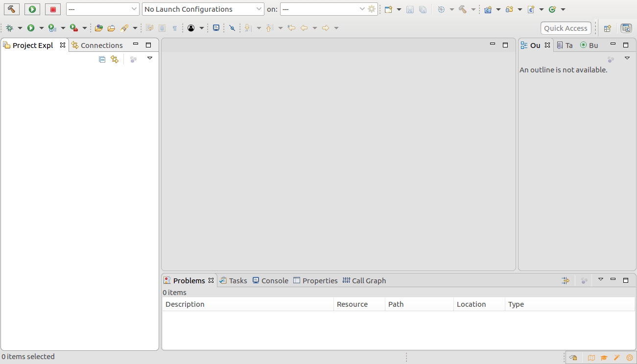
Task: Click the Open Perspective icon
Action: coord(607,28)
